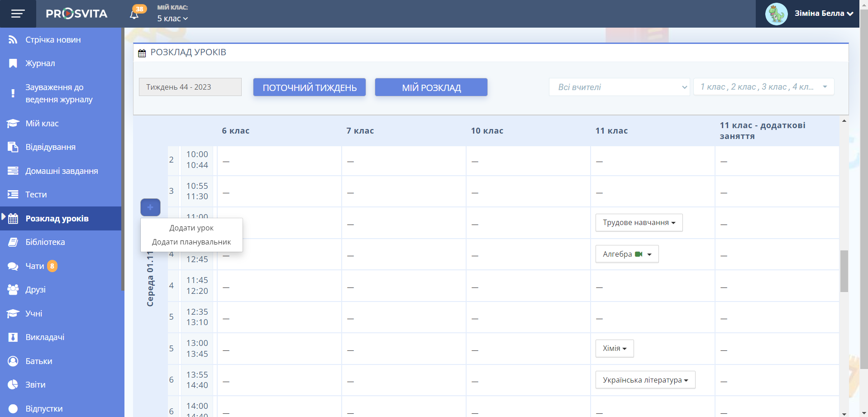Open the Журнал sidebar item
Screen dimensions: 868x417
coord(40,63)
